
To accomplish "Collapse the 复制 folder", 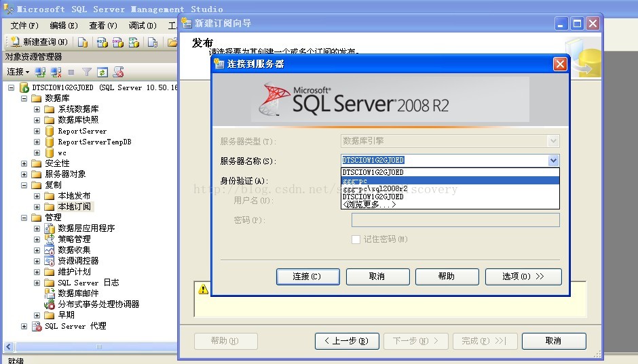I will pos(24,185).
